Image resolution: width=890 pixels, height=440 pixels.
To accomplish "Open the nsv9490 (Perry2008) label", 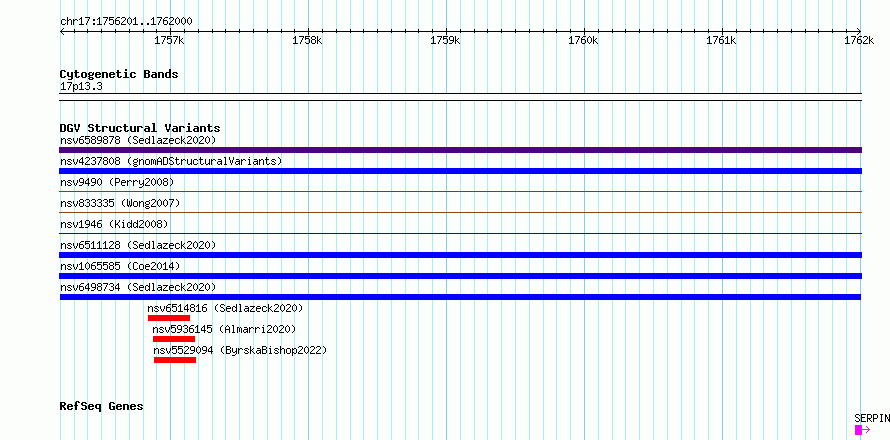I will [117, 182].
